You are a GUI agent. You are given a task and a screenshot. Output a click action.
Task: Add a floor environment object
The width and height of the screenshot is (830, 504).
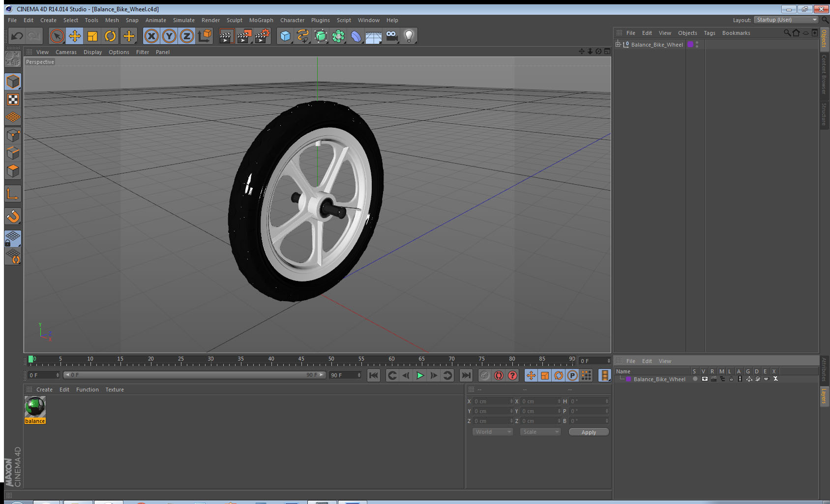tap(374, 36)
